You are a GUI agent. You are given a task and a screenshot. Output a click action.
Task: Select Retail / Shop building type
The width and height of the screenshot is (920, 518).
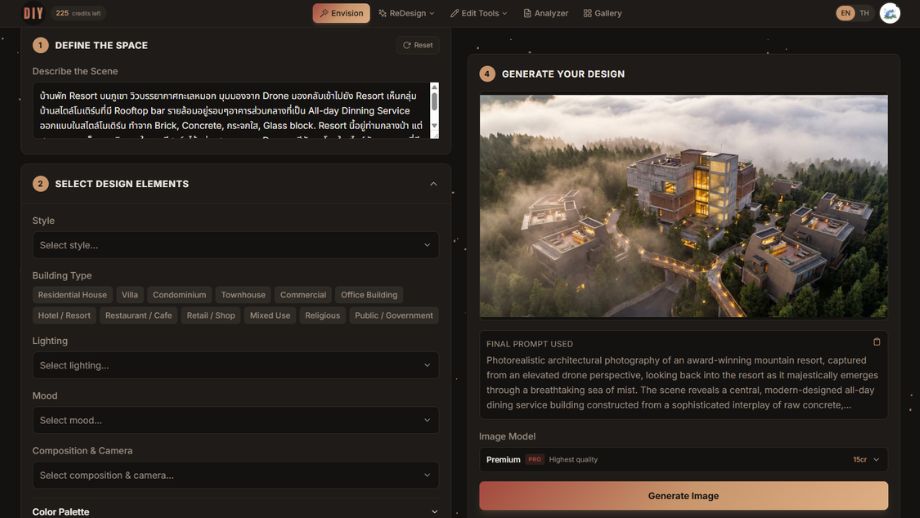211,315
